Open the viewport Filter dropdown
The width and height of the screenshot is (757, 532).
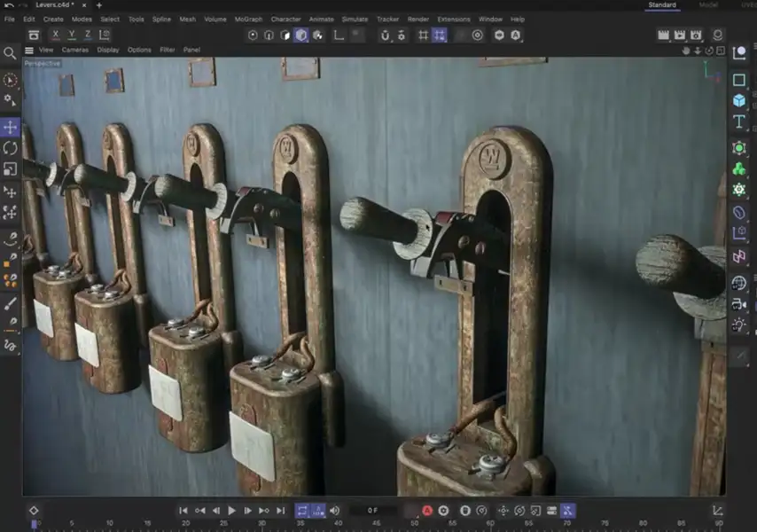coord(168,51)
